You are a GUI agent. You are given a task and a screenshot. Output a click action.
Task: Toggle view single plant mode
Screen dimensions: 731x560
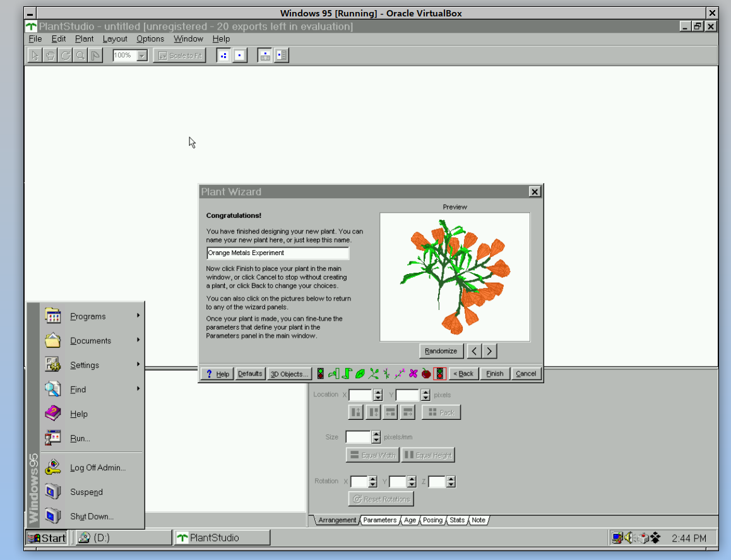point(240,56)
